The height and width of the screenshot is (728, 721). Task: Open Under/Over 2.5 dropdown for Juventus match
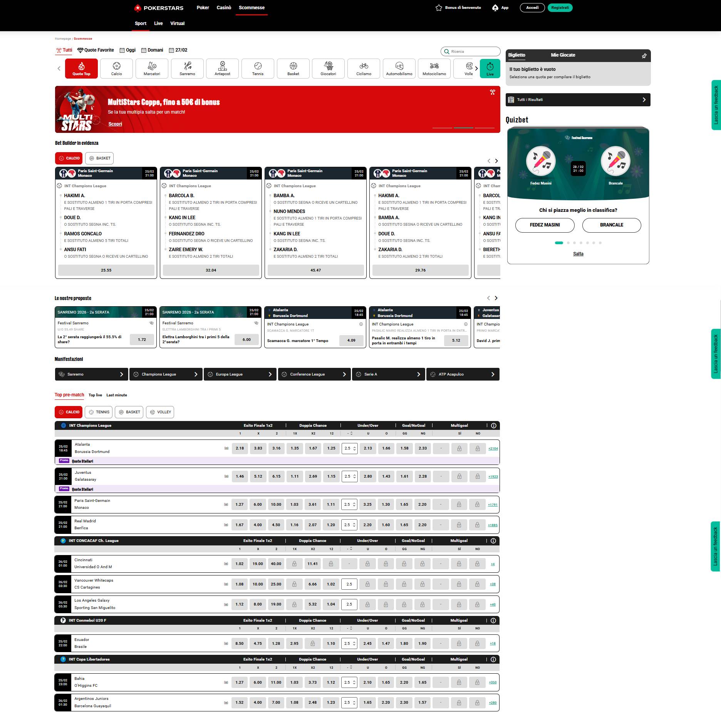click(x=349, y=476)
